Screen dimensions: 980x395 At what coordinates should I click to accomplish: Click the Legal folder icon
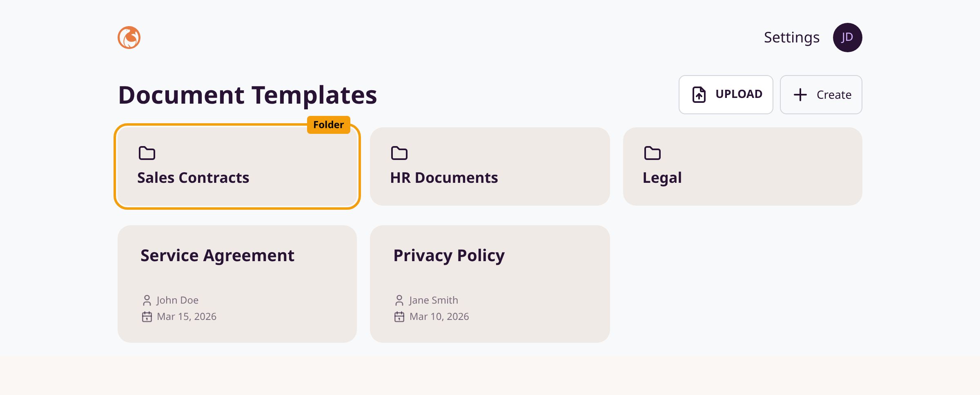653,153
